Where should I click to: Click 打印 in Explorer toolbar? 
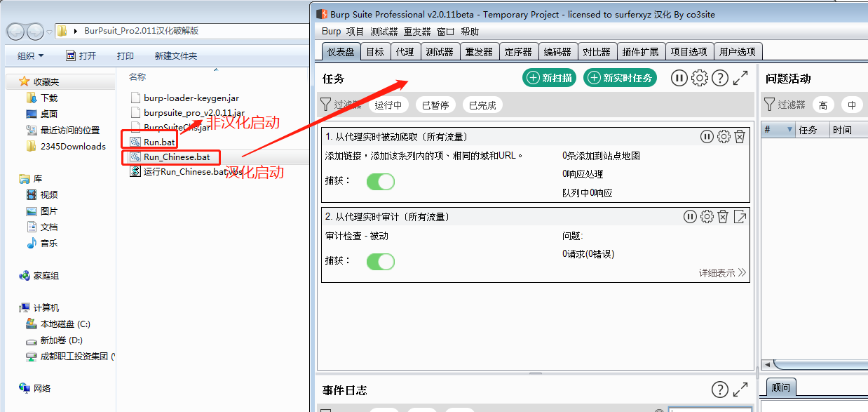pos(126,55)
